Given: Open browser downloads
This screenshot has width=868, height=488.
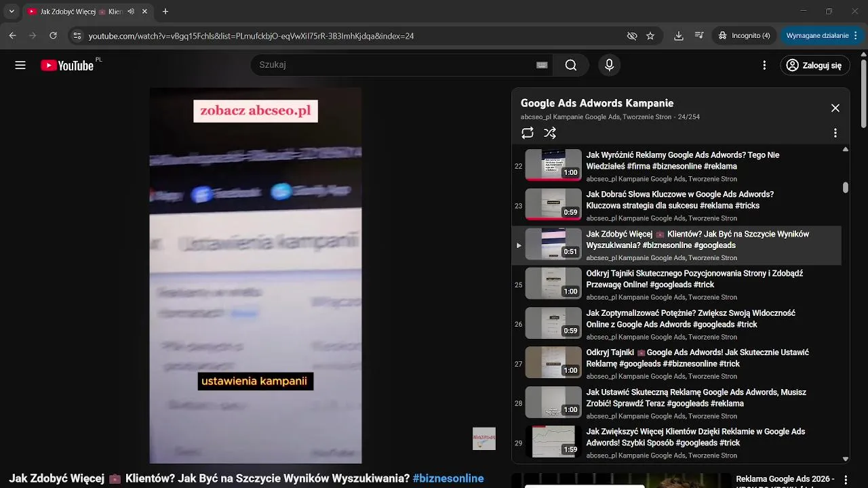Looking at the screenshot, I should click(679, 36).
